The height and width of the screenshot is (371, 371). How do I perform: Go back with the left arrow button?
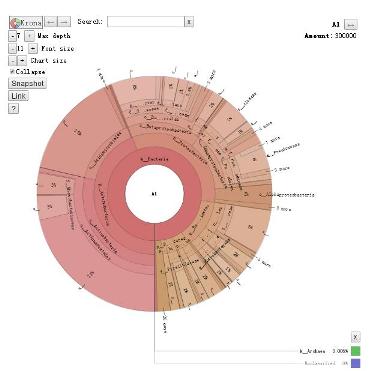point(51,22)
